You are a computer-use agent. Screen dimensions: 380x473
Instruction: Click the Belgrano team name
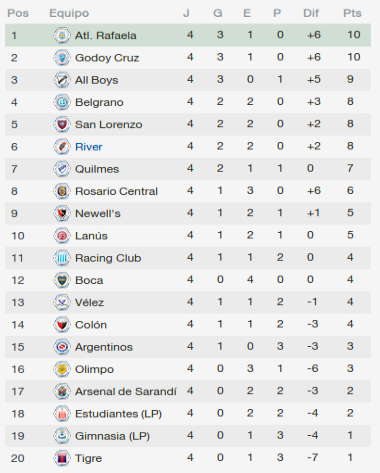point(99,102)
